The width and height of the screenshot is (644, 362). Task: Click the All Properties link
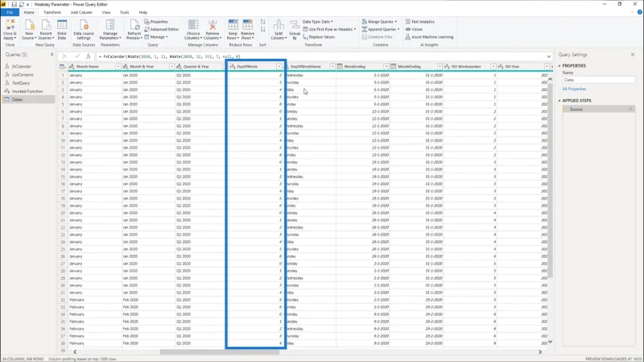[574, 89]
